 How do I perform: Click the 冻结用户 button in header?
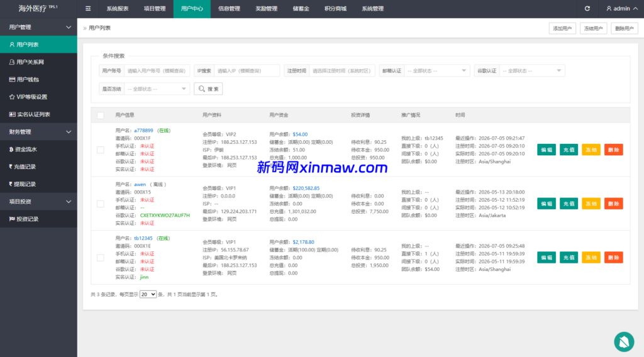pyautogui.click(x=593, y=28)
